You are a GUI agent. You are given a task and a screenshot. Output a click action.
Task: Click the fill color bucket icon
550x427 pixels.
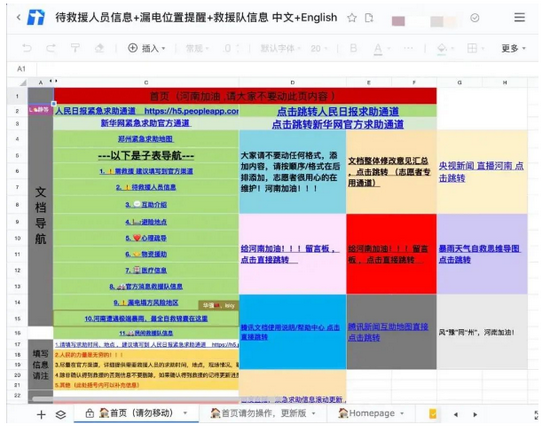(442, 49)
